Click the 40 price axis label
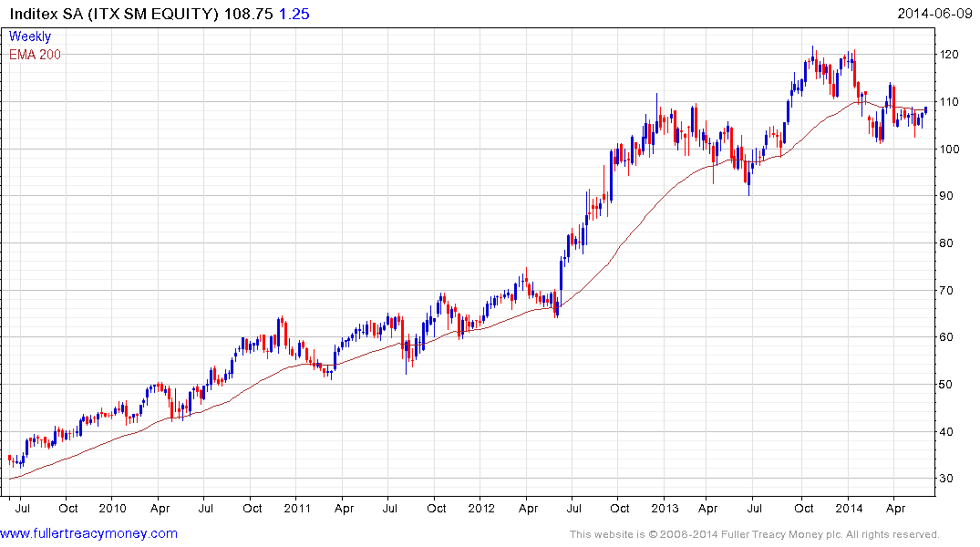Image resolution: width=980 pixels, height=547 pixels. 946,431
